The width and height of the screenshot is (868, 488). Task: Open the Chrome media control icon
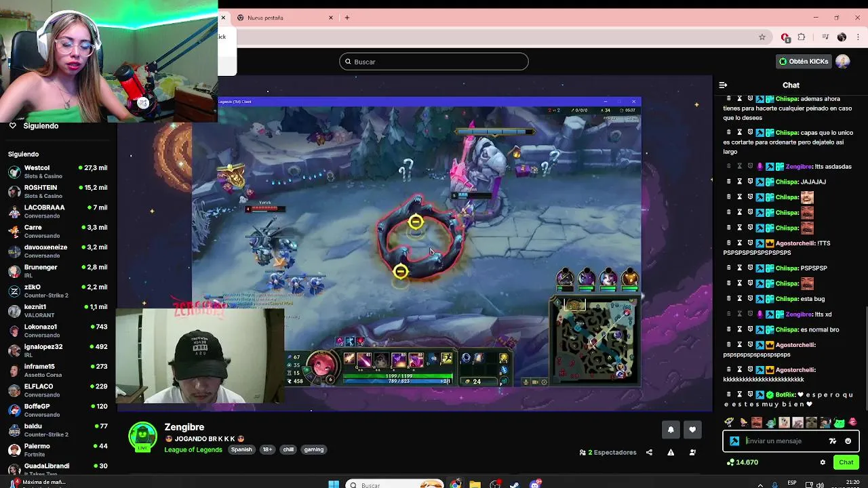pyautogui.click(x=825, y=37)
